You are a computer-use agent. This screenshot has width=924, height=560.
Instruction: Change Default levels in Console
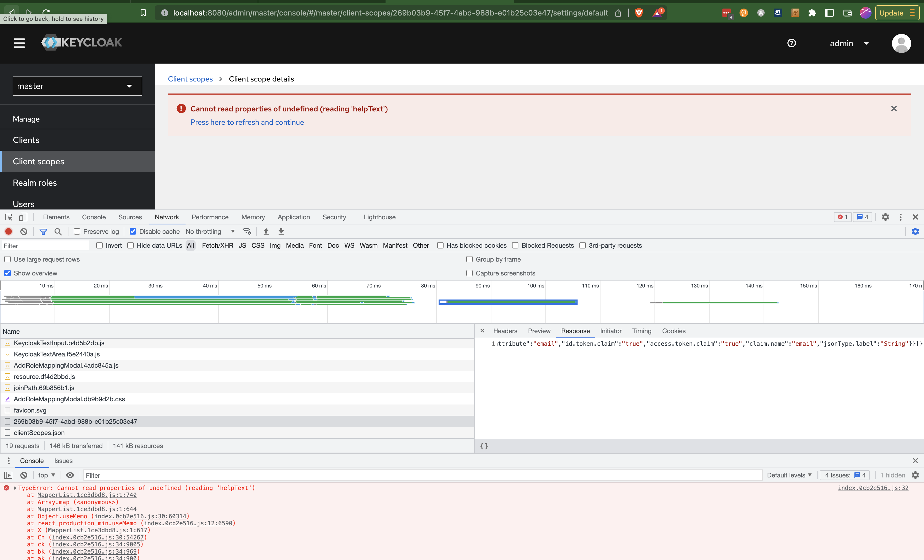[x=789, y=475]
